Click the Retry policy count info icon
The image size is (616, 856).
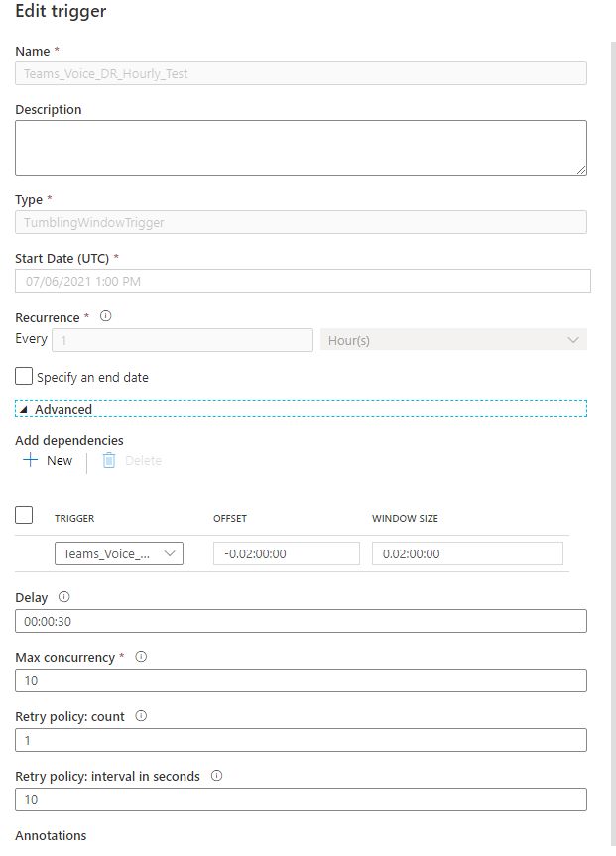[141, 716]
